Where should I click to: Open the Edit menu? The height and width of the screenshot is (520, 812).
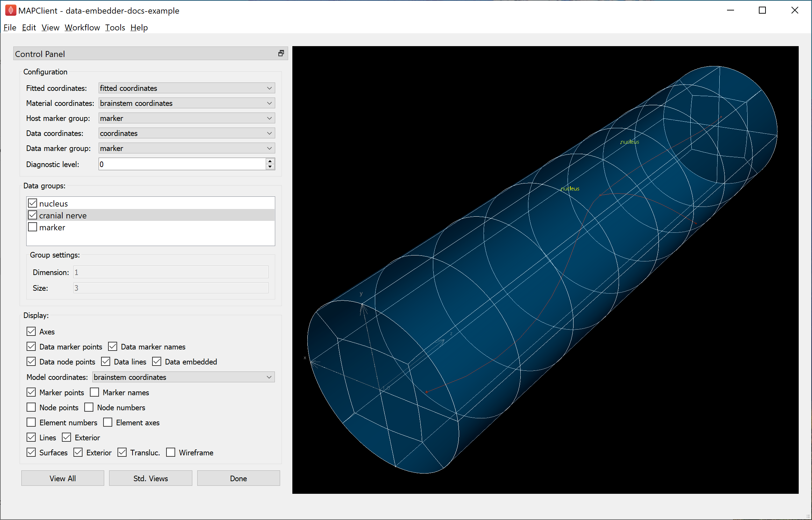(29, 28)
